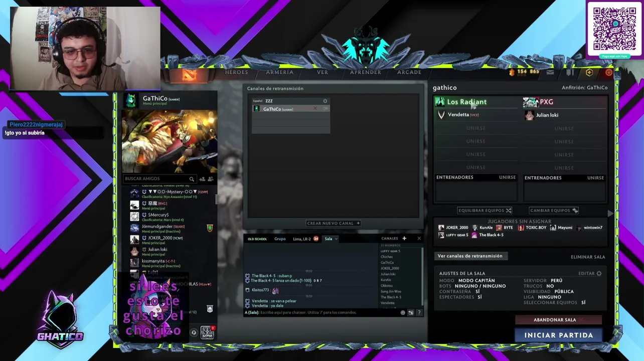This screenshot has width=644, height=361.
Task: Open the guild icon with red badge
Action: (x=208, y=332)
